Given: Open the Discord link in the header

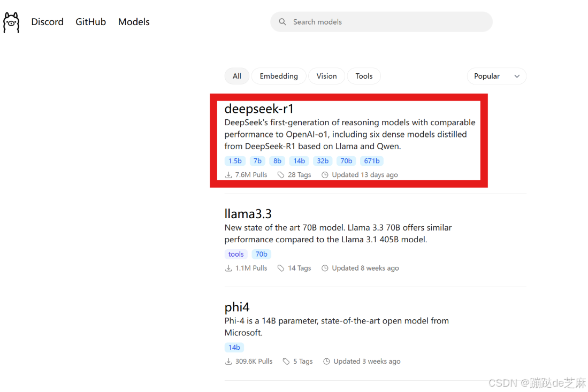Looking at the screenshot, I should coord(47,22).
